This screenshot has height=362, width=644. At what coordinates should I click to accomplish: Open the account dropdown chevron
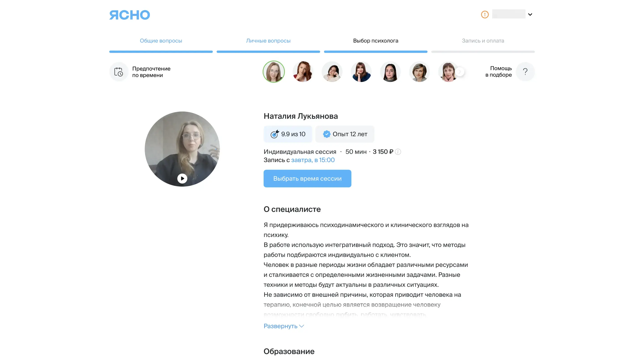point(530,15)
